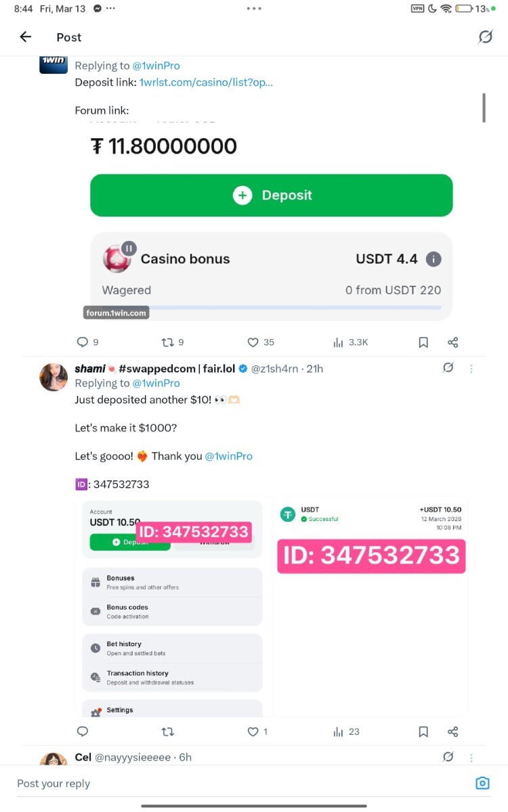Open more options on Cel's reply
508x812 pixels.
[471, 758]
